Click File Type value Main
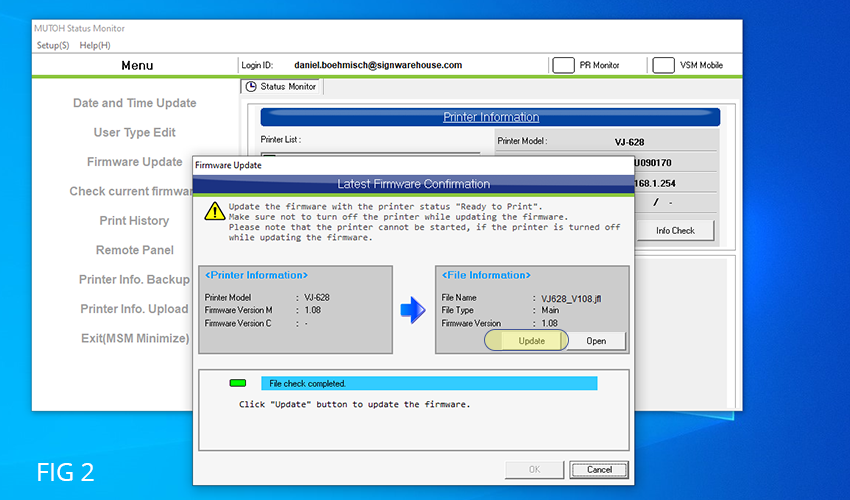850x500 pixels. click(550, 310)
